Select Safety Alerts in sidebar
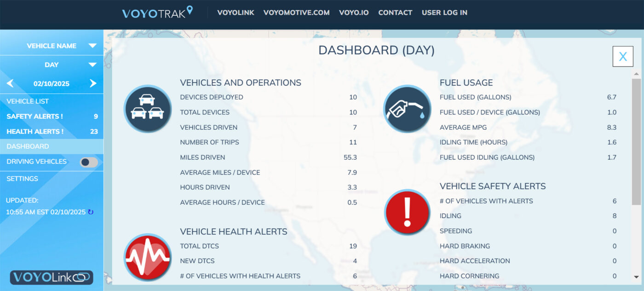Image resolution: width=644 pixels, height=291 pixels. click(35, 116)
